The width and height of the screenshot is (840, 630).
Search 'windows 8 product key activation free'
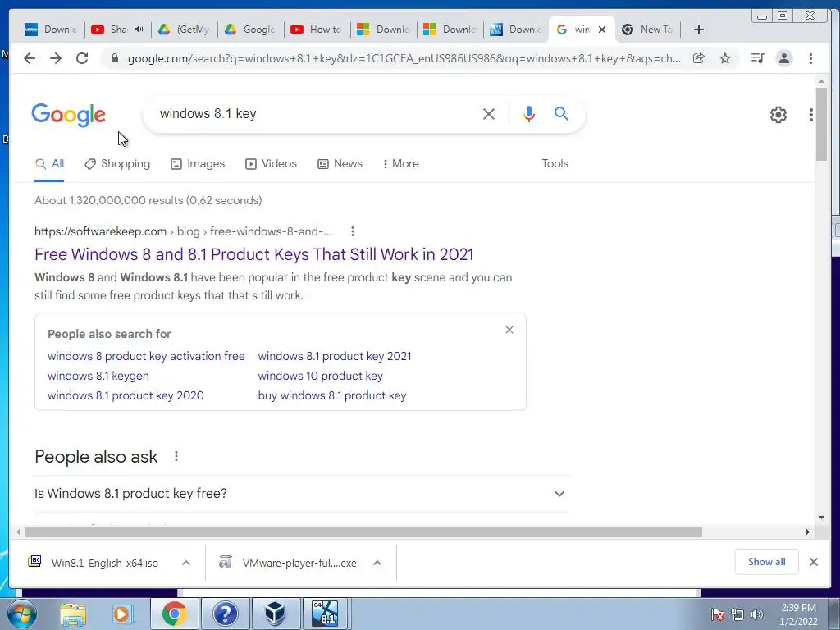tap(146, 356)
